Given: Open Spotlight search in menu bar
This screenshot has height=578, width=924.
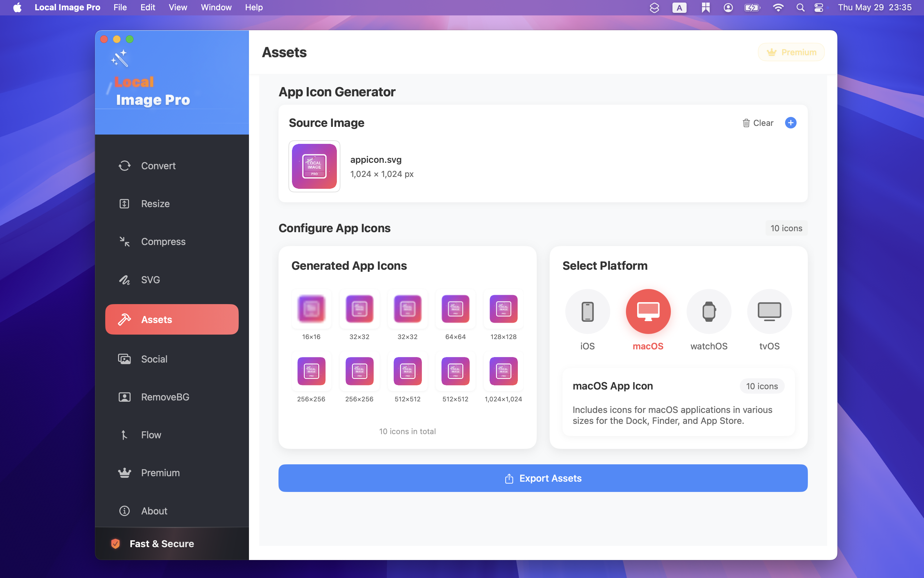Looking at the screenshot, I should (x=800, y=7).
